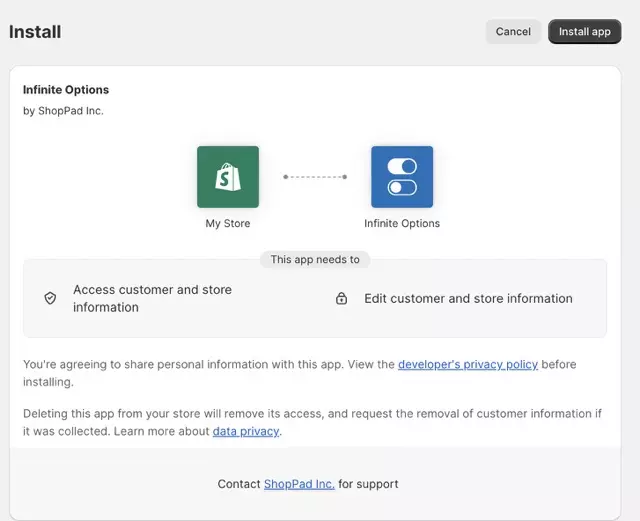Image resolution: width=640 pixels, height=521 pixels.
Task: Click 'Access customer and store information' text
Action: click(153, 298)
